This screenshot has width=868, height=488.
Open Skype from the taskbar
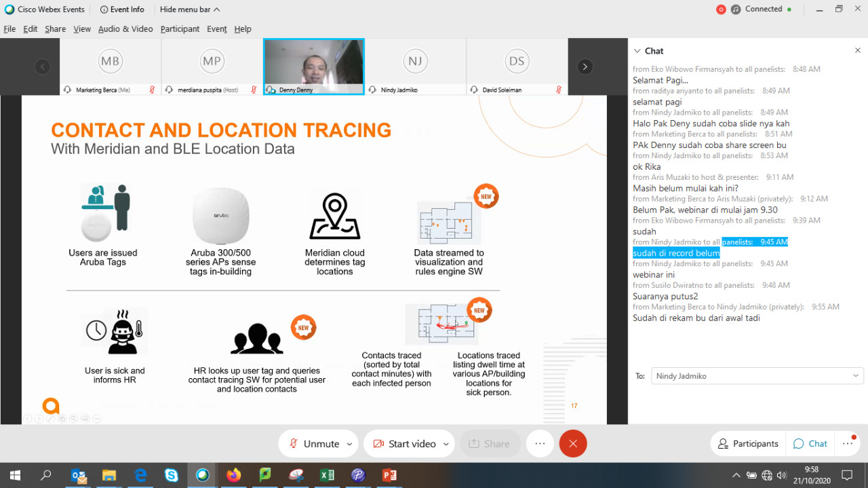172,476
